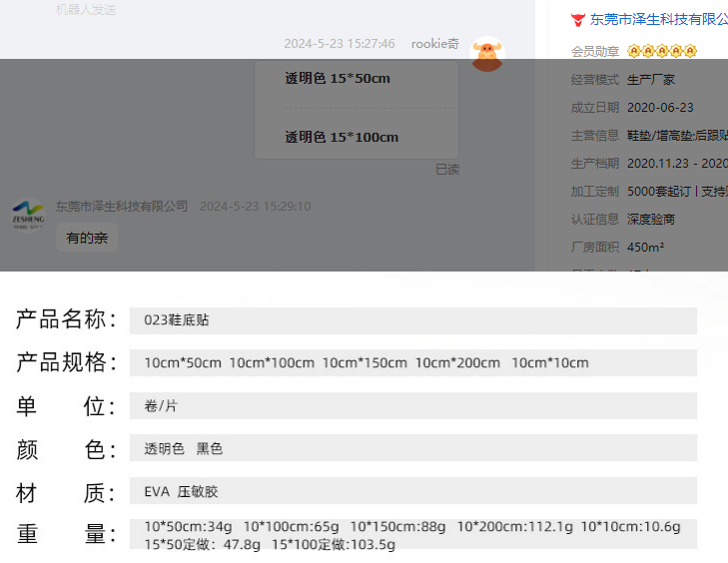Click the first gold member medal icon

[x=634, y=51]
